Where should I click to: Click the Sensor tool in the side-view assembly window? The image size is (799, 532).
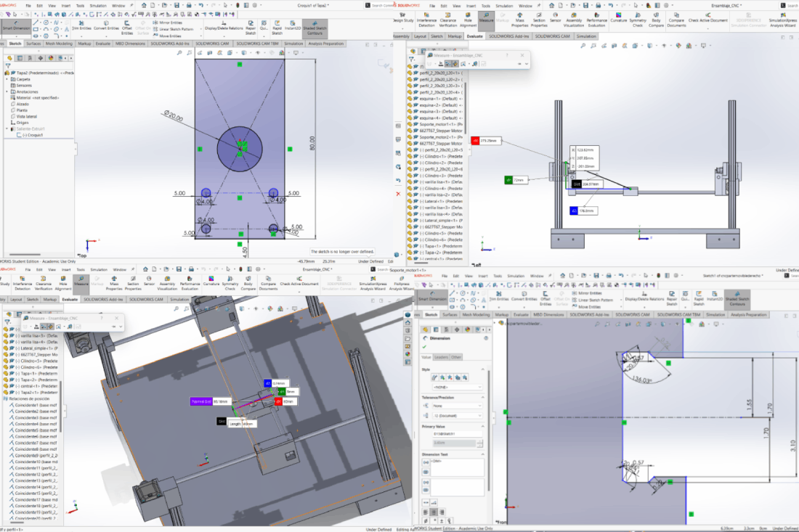click(x=556, y=18)
